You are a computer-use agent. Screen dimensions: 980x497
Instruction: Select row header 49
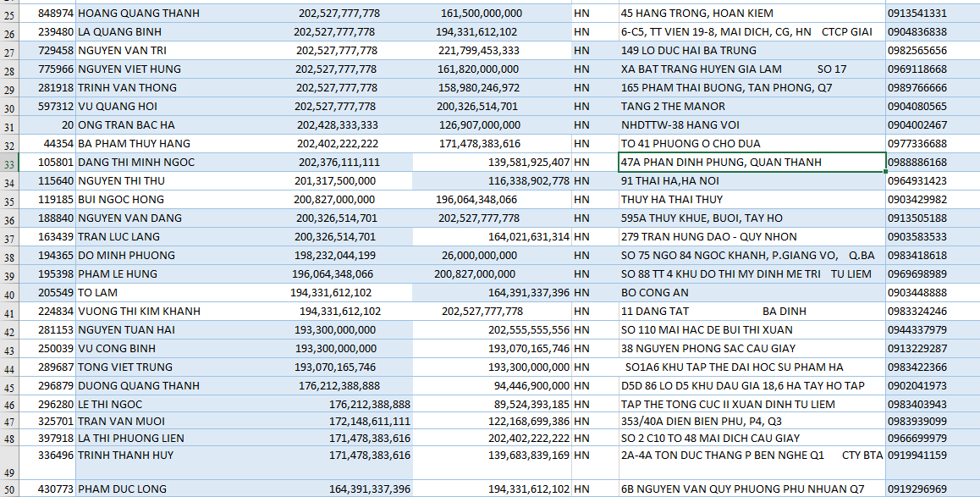point(9,472)
